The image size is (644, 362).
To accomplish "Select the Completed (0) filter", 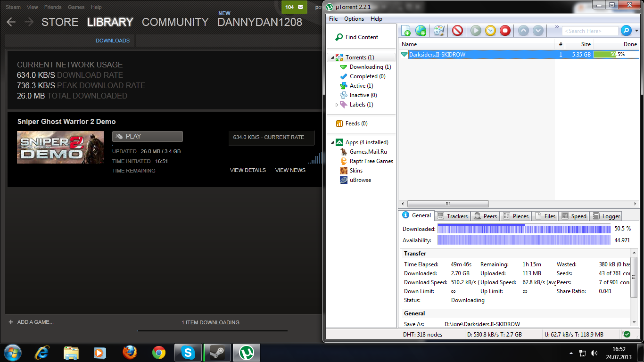I will (x=368, y=76).
